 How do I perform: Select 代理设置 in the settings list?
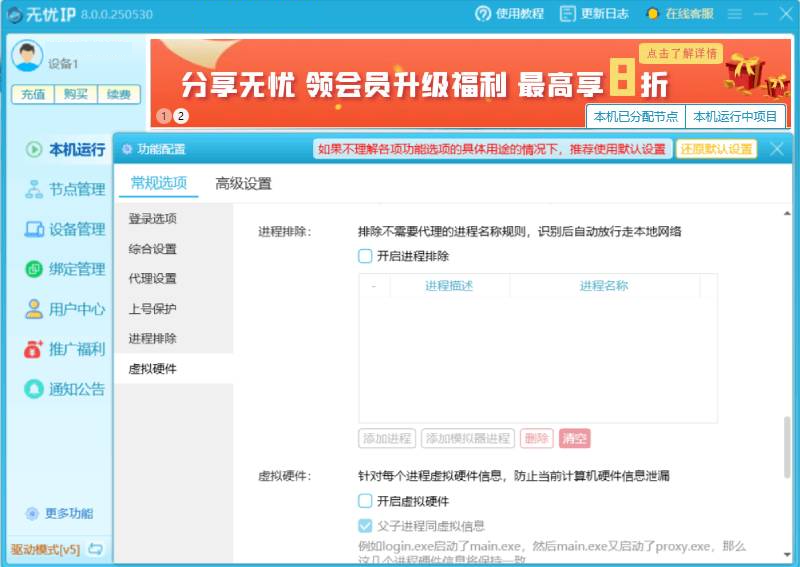tap(152, 278)
